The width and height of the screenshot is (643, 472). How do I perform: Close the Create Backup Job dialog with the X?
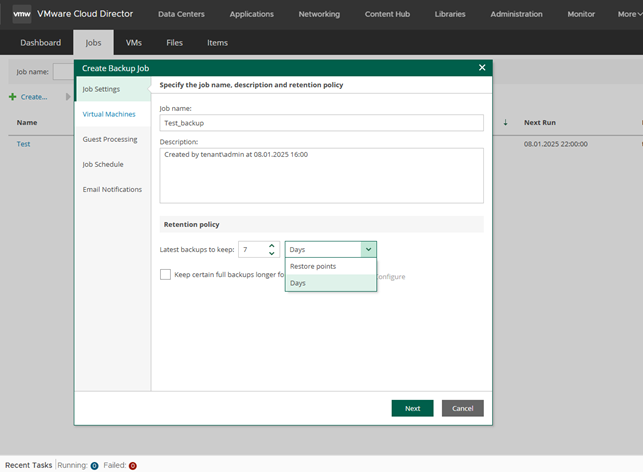click(x=482, y=68)
